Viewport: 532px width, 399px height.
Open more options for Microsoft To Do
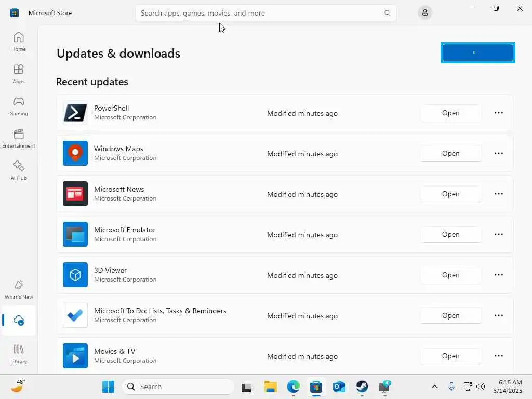coord(498,315)
